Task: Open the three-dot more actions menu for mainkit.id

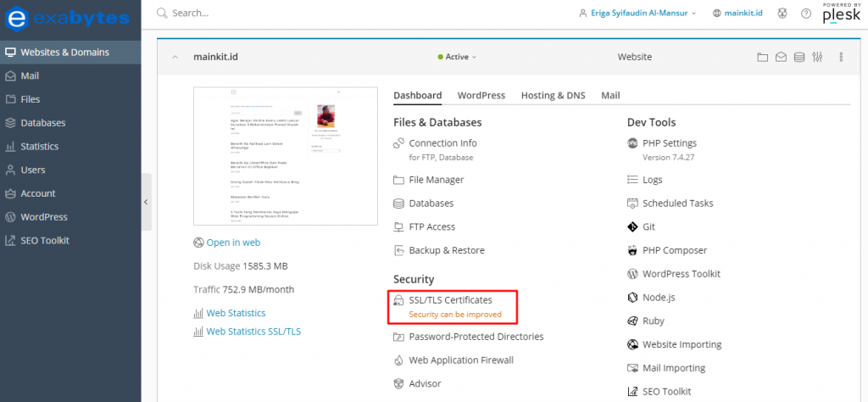Action: pyautogui.click(x=841, y=57)
